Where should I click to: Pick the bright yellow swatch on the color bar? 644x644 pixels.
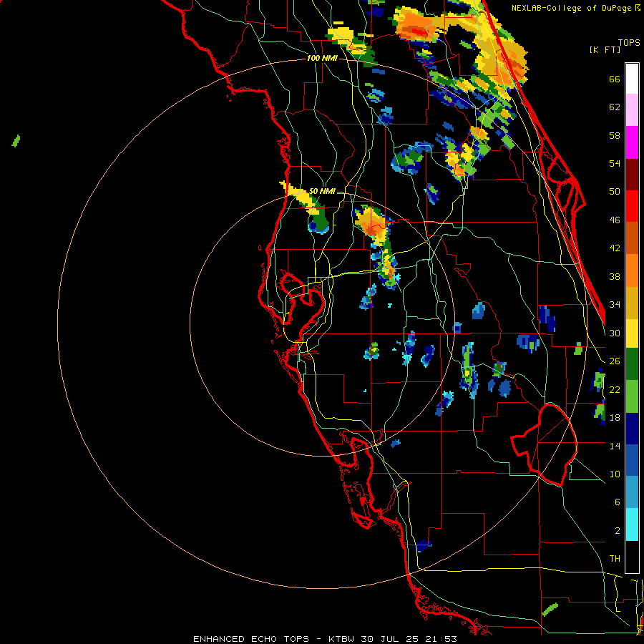[x=632, y=333]
